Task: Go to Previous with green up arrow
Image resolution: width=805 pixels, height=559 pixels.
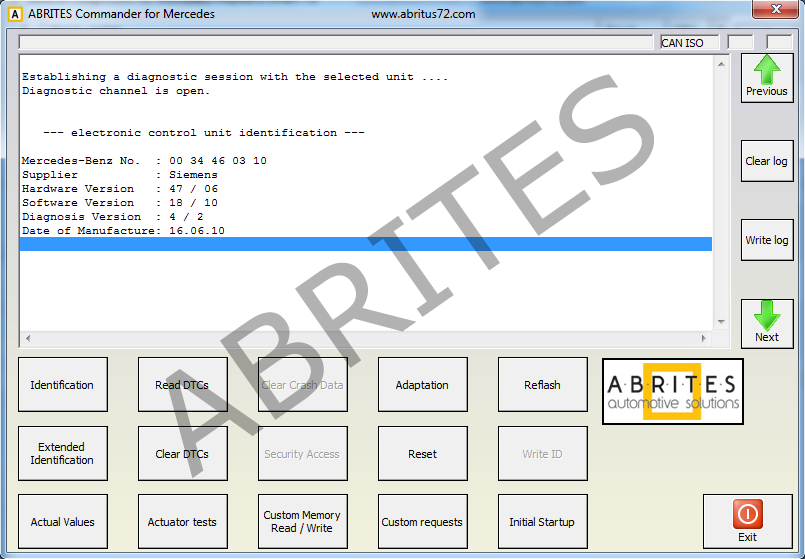Action: (767, 78)
